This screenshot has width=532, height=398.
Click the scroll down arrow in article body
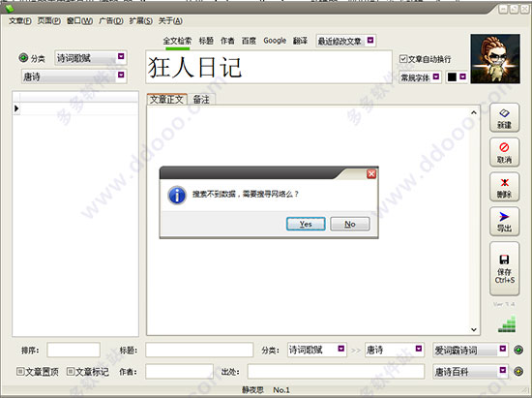474,329
